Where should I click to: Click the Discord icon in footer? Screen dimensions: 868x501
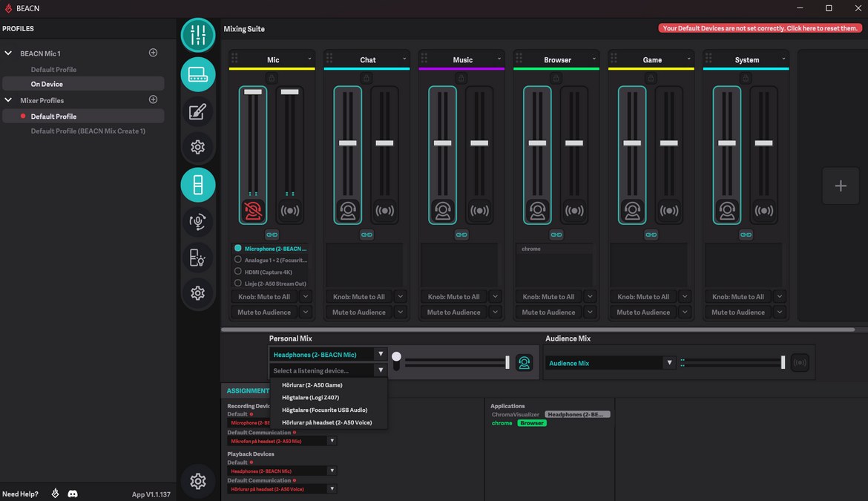tap(73, 494)
